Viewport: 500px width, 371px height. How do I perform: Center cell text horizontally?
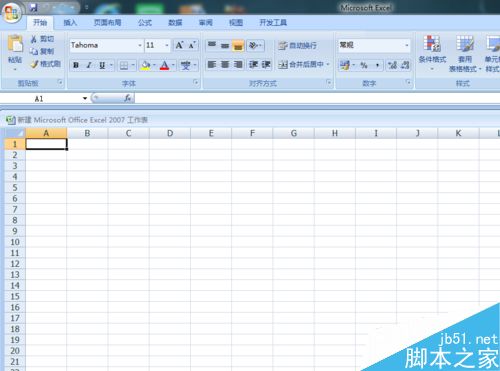(225, 64)
